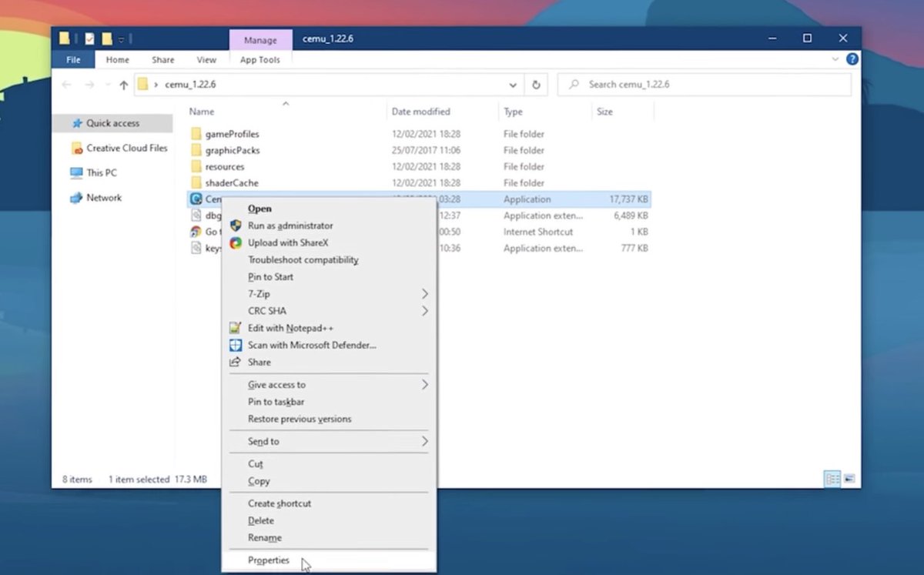Switch to the View ribbon tab
Viewport: 924px width, 575px height.
click(206, 60)
